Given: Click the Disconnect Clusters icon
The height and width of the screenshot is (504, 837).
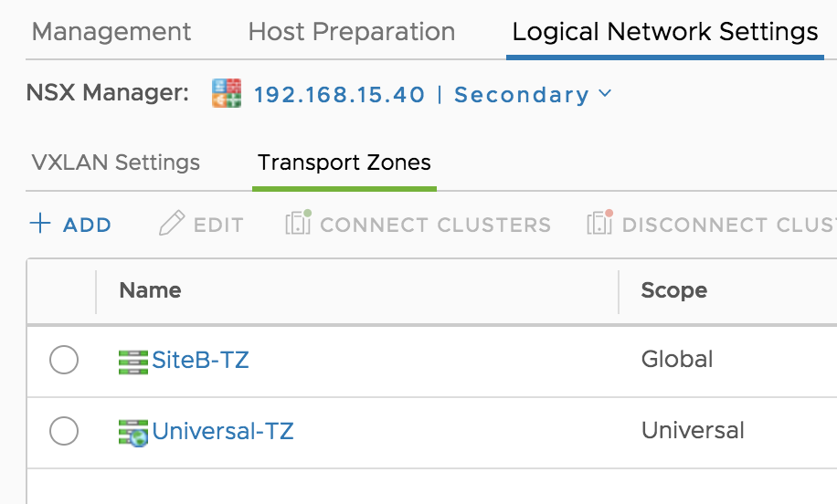Looking at the screenshot, I should tap(600, 223).
